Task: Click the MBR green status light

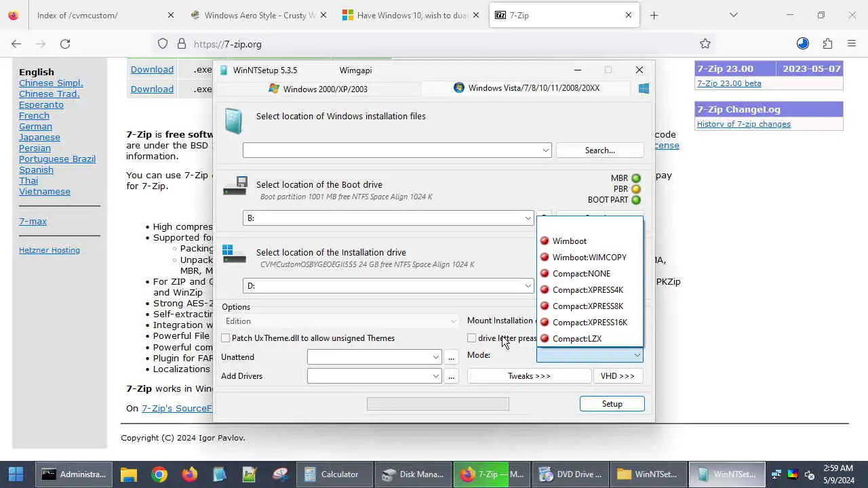Action: pos(636,179)
